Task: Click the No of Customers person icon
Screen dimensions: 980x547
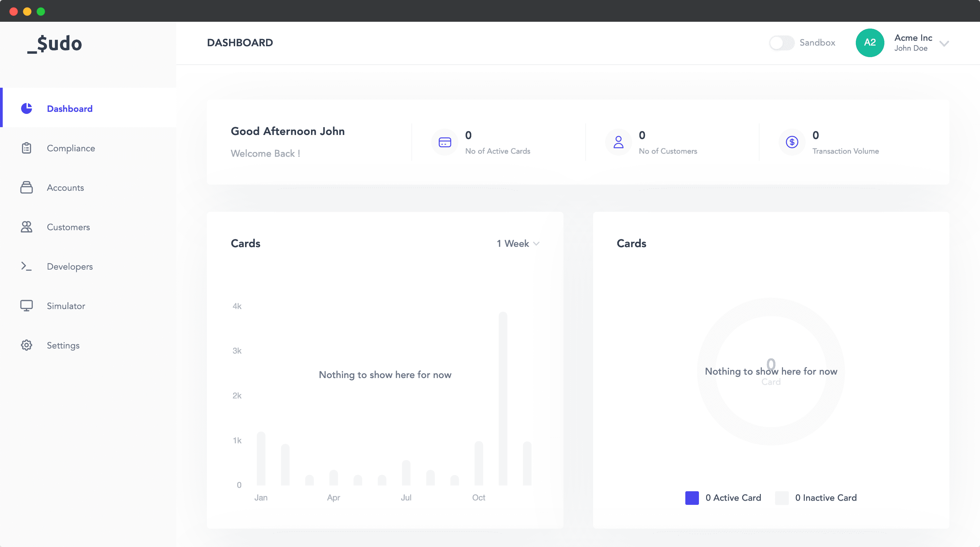Action: (618, 142)
